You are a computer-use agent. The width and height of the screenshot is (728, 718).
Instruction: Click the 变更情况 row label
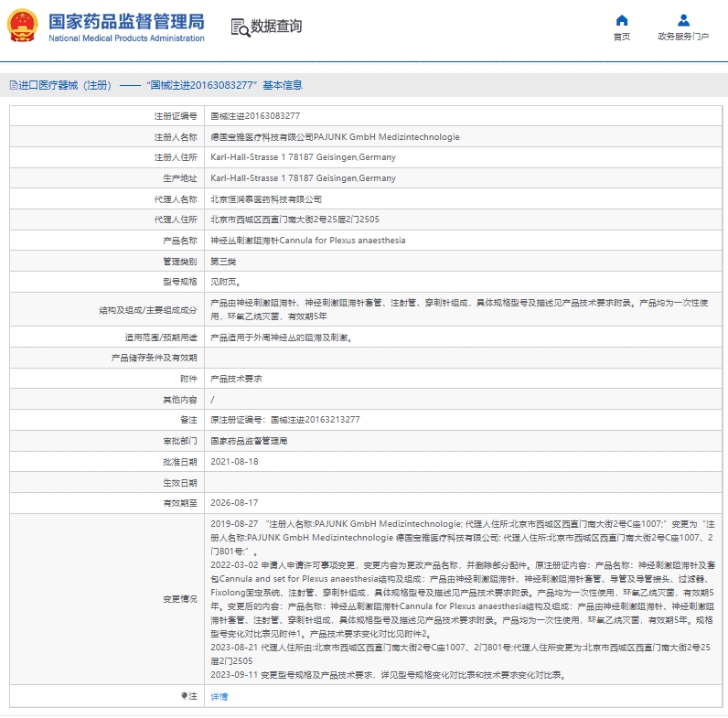(179, 599)
